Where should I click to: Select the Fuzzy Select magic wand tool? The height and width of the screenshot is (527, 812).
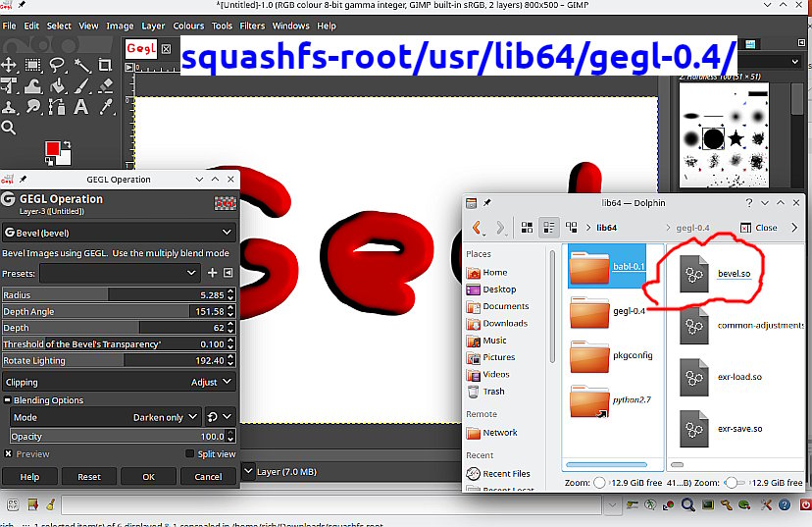[x=81, y=65]
